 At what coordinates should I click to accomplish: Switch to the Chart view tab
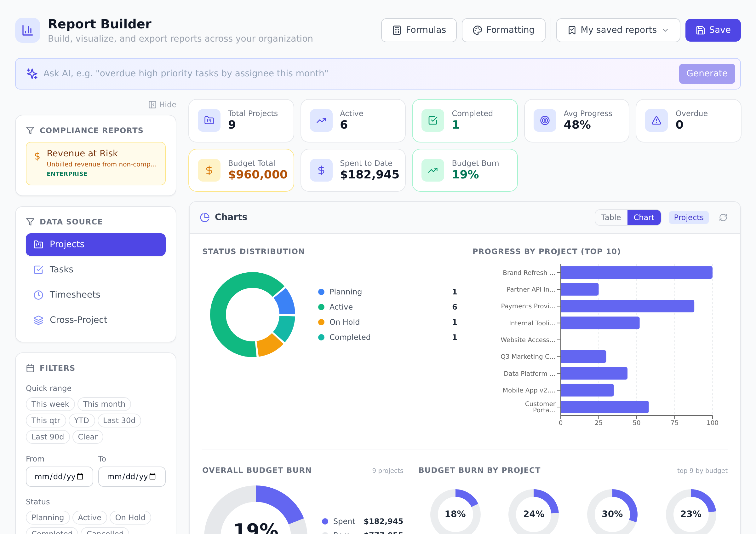tap(644, 218)
